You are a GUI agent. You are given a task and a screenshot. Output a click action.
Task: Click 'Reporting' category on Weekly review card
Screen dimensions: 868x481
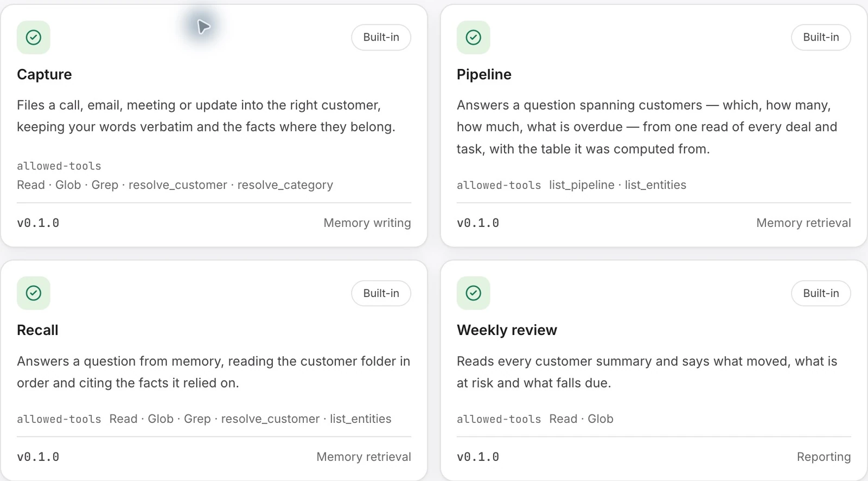coord(824,457)
